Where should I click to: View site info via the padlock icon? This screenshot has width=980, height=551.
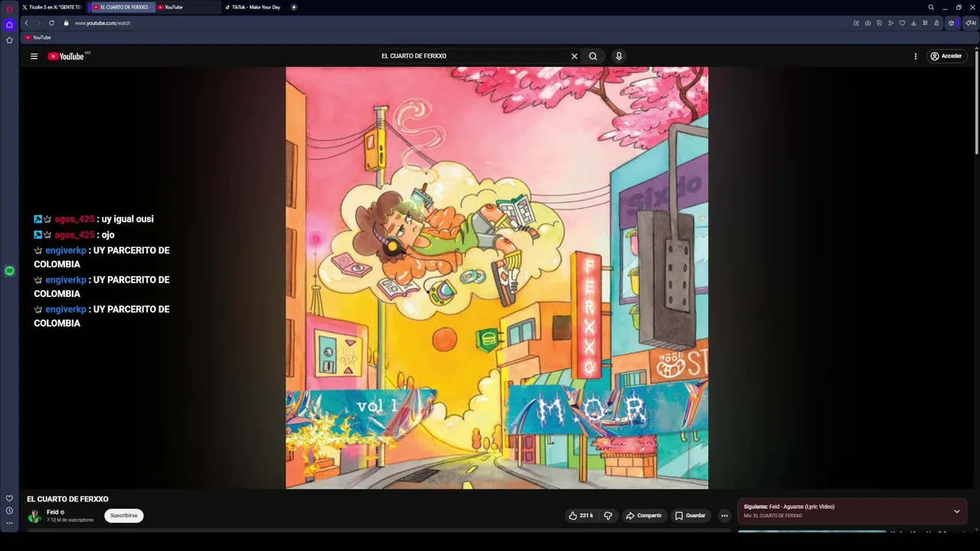(x=66, y=23)
